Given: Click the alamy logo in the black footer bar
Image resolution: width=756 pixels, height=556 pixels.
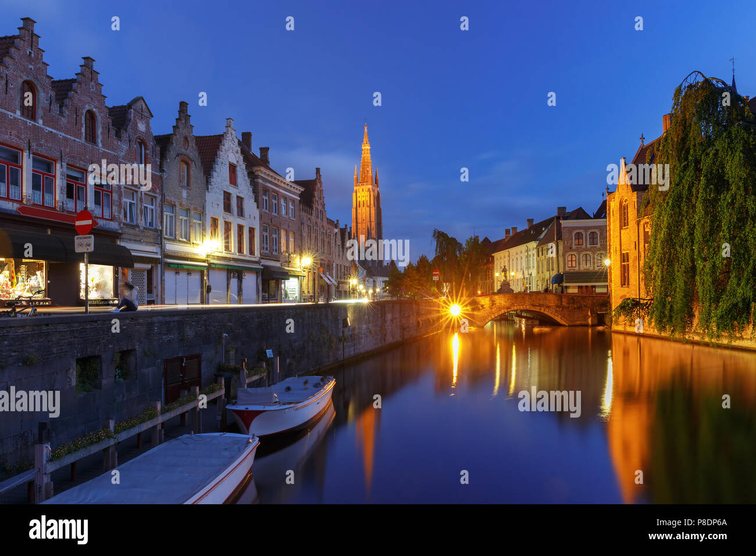Looking at the screenshot, I should [x=58, y=530].
